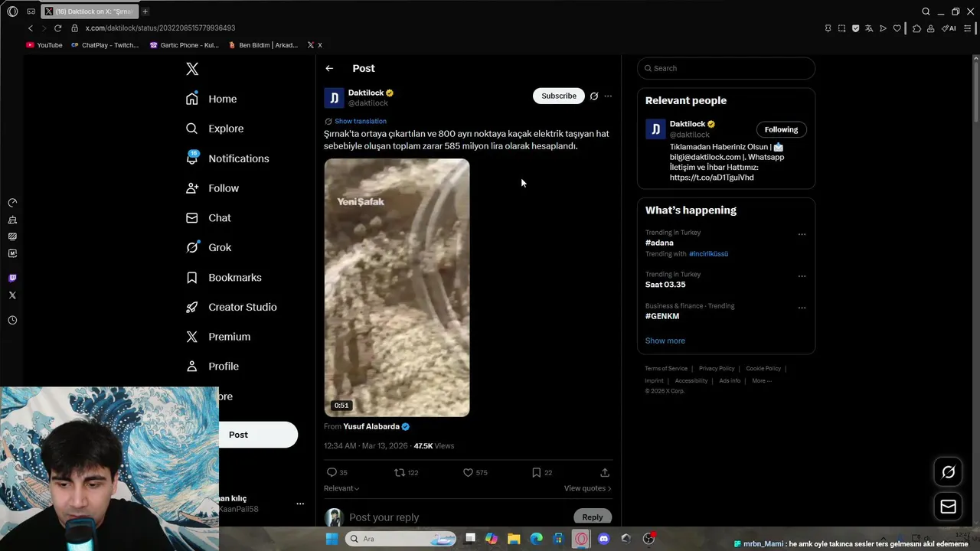The height and width of the screenshot is (551, 980).
Task: Expand the Relevant replies sort dropdown
Action: [x=341, y=488]
